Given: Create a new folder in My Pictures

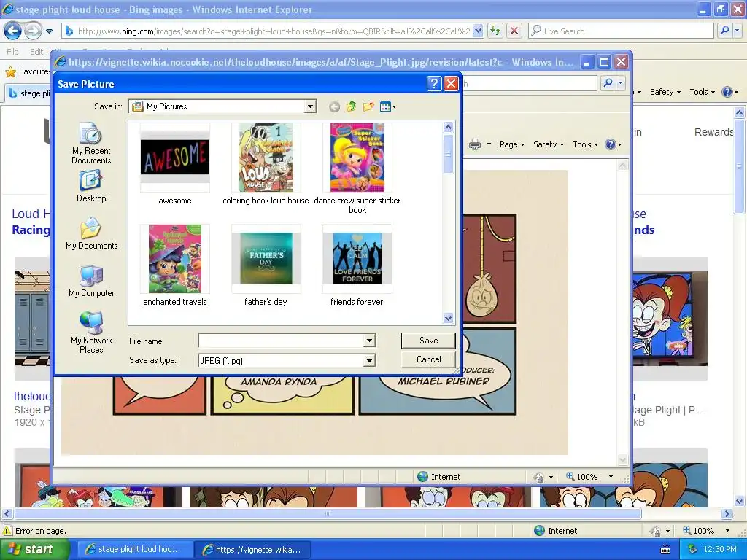Looking at the screenshot, I should coord(368,106).
